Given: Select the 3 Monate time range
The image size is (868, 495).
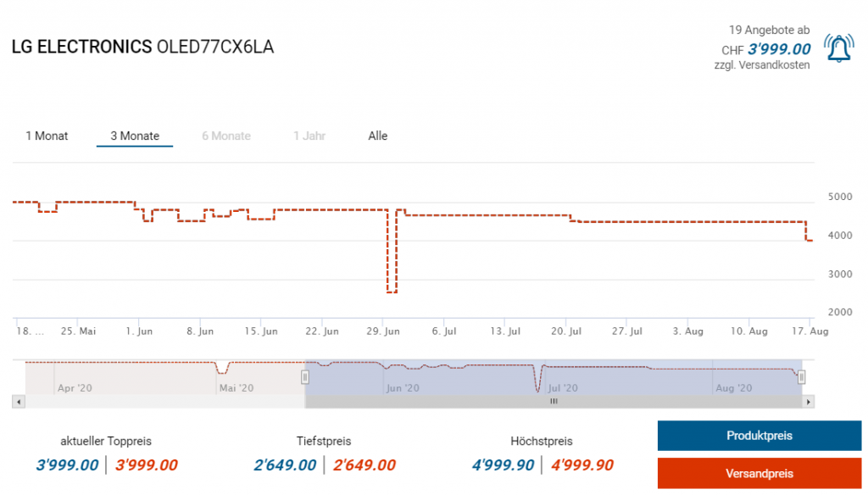Looking at the screenshot, I should tap(135, 136).
